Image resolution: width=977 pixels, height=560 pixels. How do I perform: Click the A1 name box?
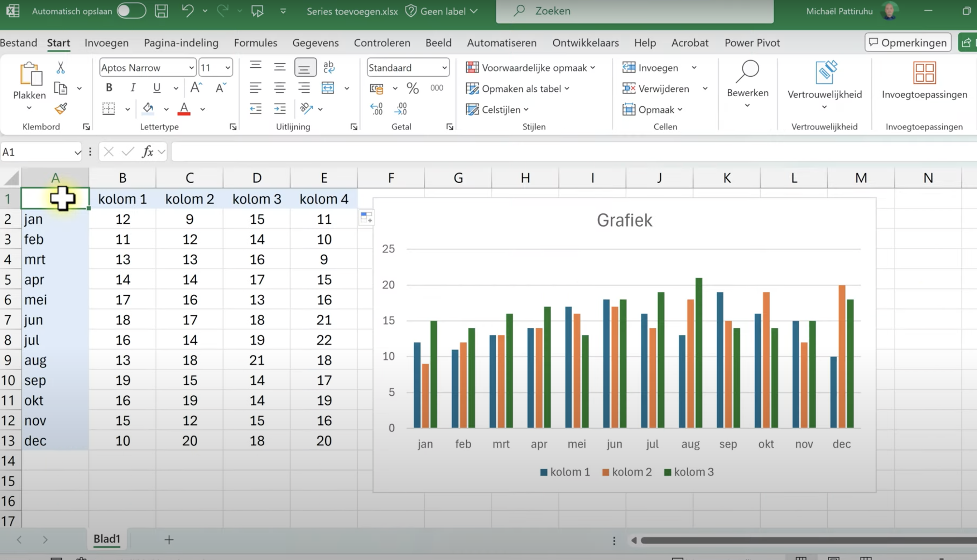[41, 152]
